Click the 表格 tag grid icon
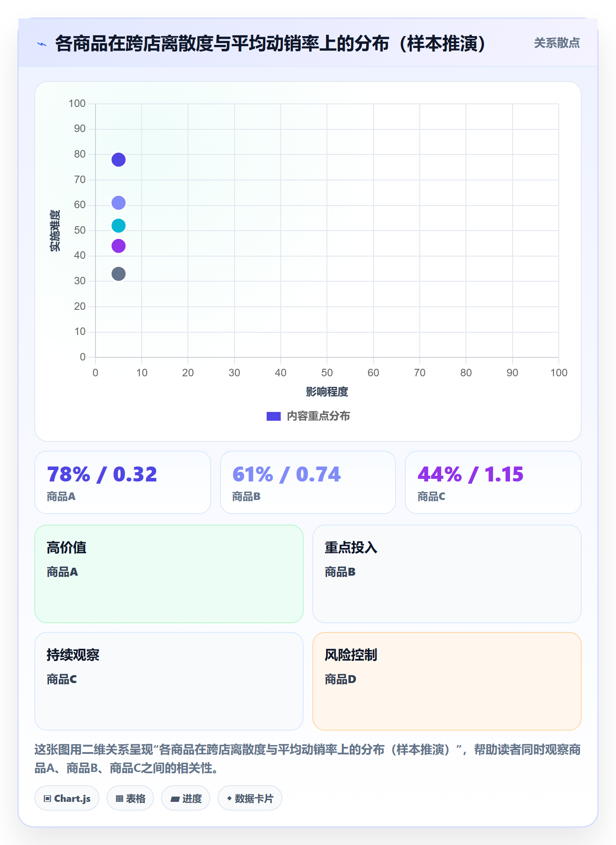 point(119,798)
